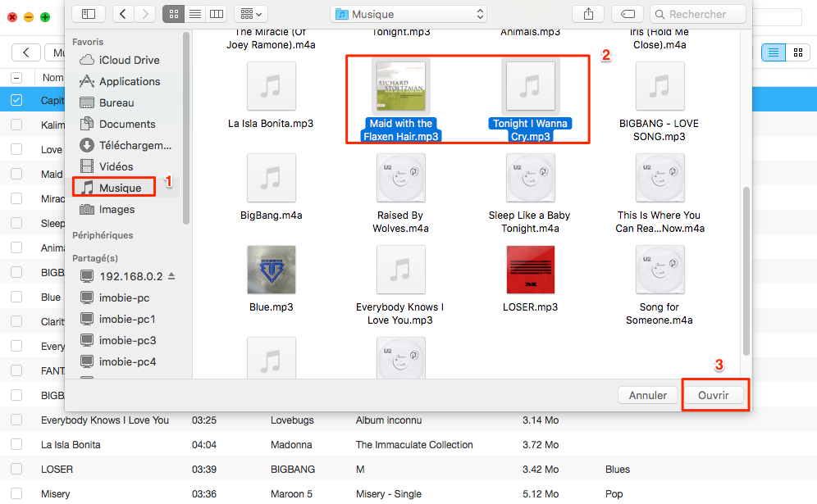The width and height of the screenshot is (817, 504).
Task: Switch background window to list view
Action: click(x=774, y=52)
